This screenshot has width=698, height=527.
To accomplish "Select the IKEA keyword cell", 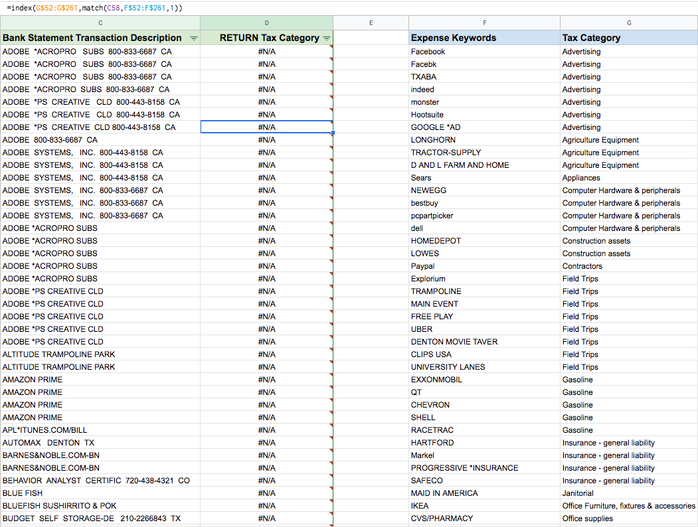I will tap(484, 506).
